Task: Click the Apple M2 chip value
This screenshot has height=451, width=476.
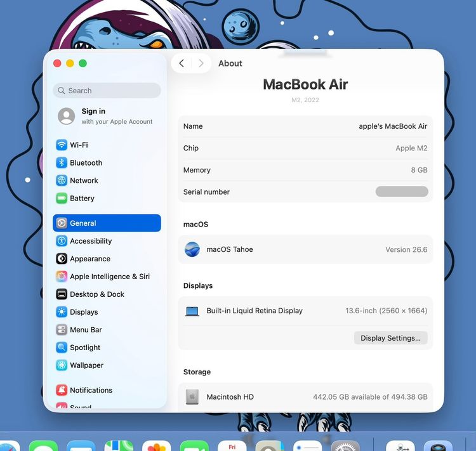Action: 411,148
